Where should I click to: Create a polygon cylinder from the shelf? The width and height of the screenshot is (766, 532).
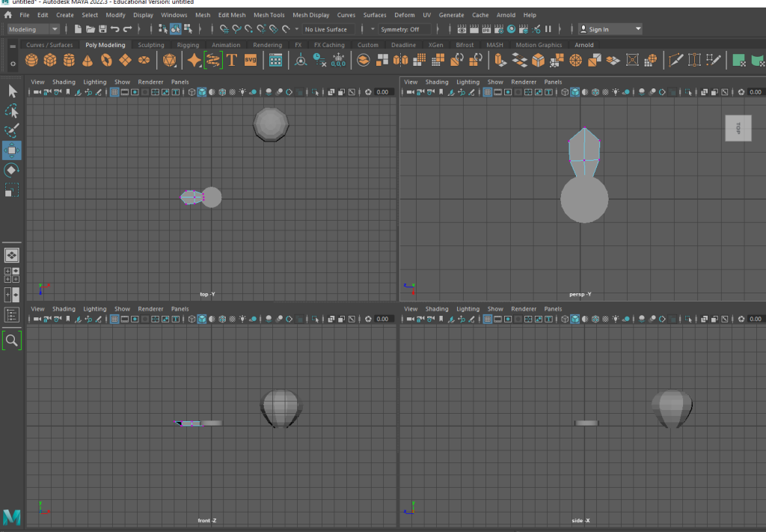click(69, 60)
